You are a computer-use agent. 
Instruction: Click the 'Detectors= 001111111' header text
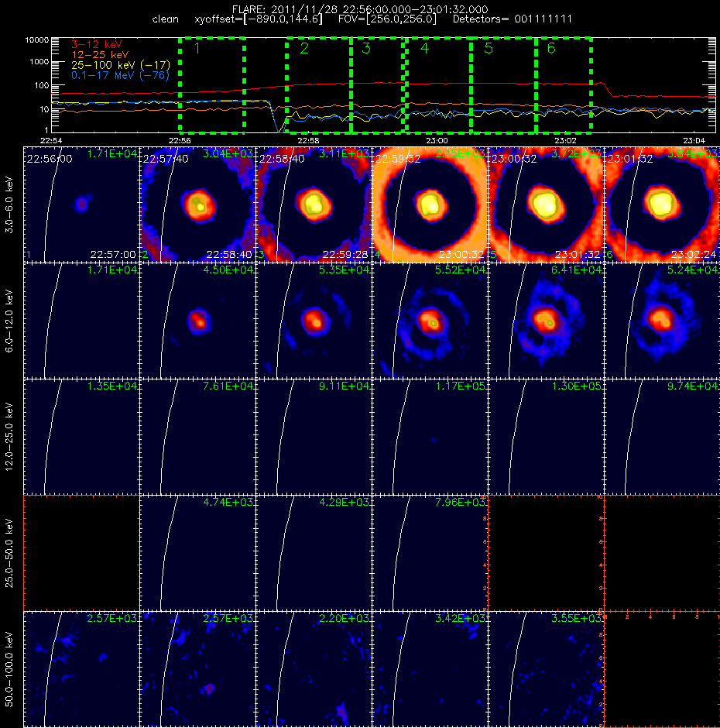513,19
